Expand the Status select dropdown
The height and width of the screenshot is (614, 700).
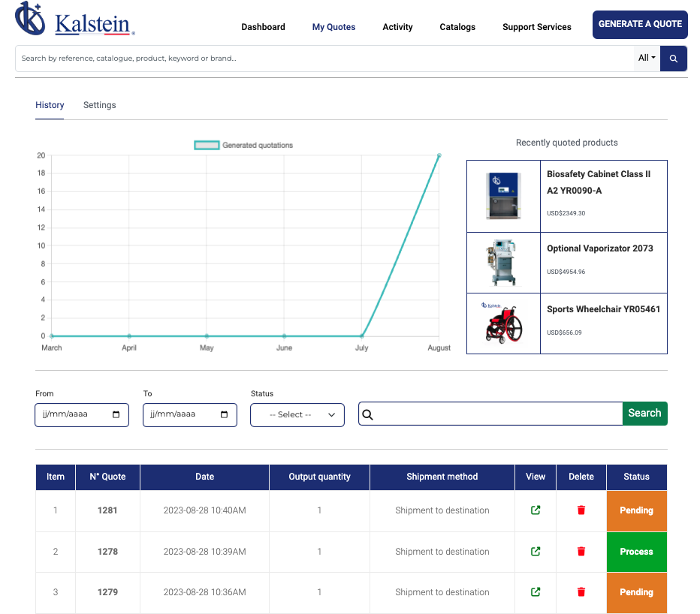click(x=297, y=415)
